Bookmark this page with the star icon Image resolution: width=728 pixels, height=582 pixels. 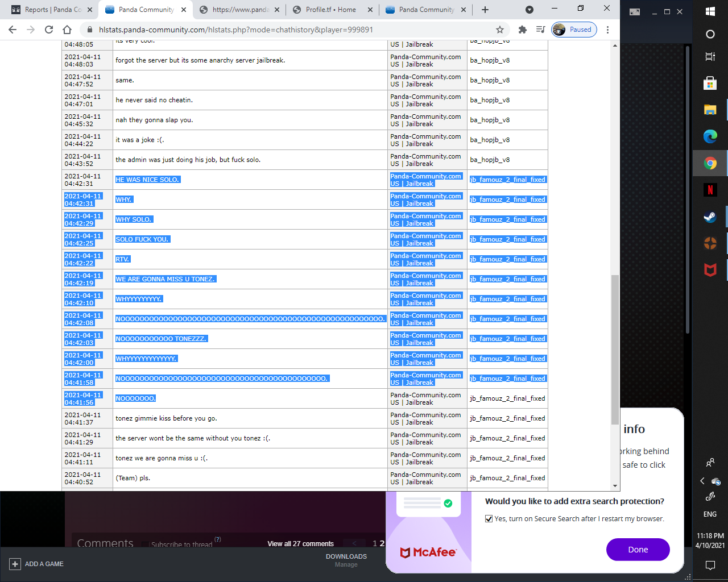[x=499, y=30]
